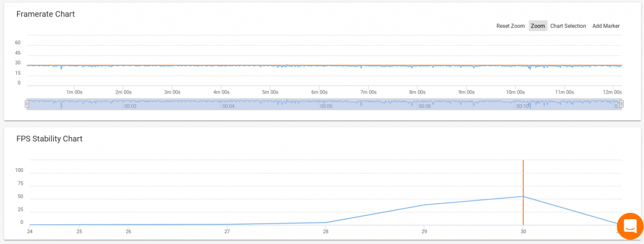Click the 100 y-axis label in Stability Chart

click(19, 170)
